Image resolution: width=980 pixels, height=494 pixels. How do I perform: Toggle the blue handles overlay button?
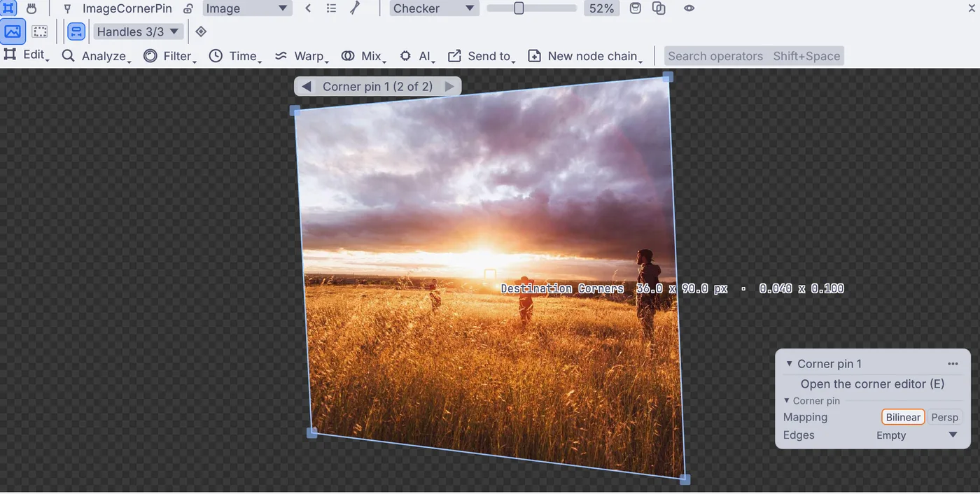(76, 31)
